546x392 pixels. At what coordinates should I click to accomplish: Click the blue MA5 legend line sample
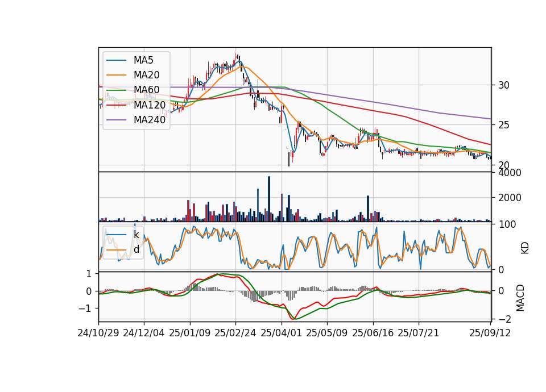[116, 60]
